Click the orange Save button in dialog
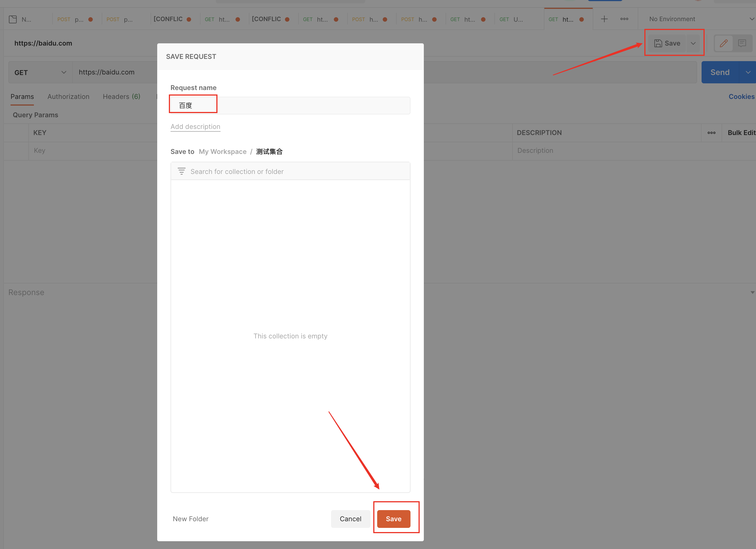Image resolution: width=756 pixels, height=549 pixels. (x=393, y=519)
